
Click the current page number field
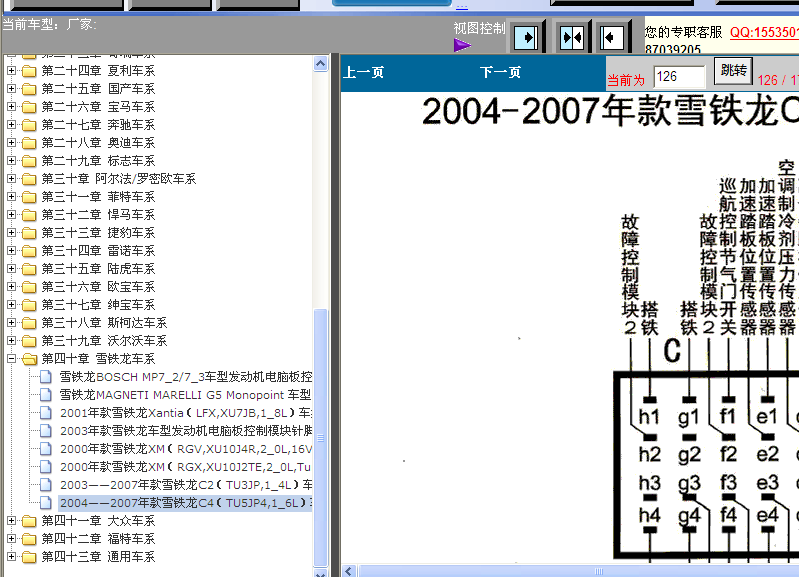click(x=679, y=77)
